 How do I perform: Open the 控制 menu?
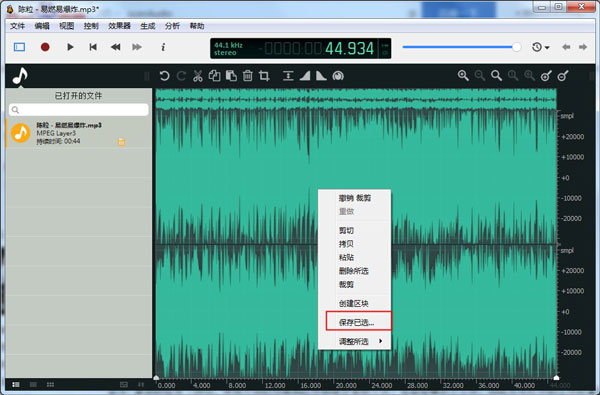tap(91, 26)
